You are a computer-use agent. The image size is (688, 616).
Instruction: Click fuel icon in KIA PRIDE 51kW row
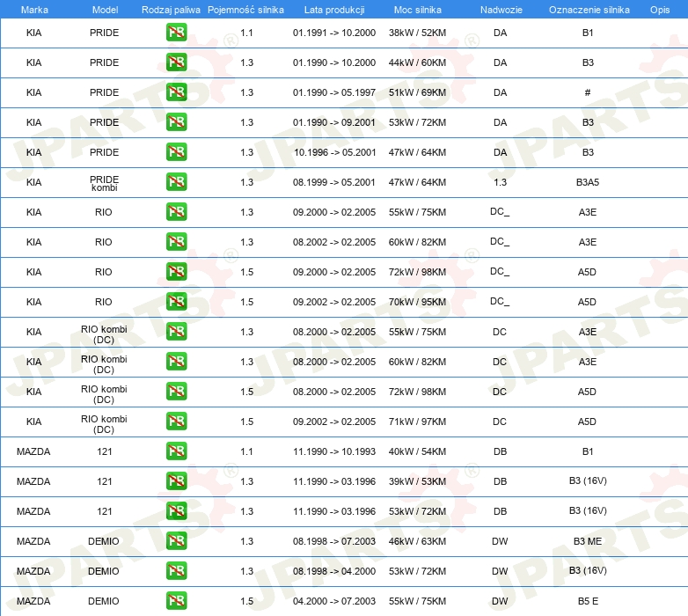click(176, 92)
